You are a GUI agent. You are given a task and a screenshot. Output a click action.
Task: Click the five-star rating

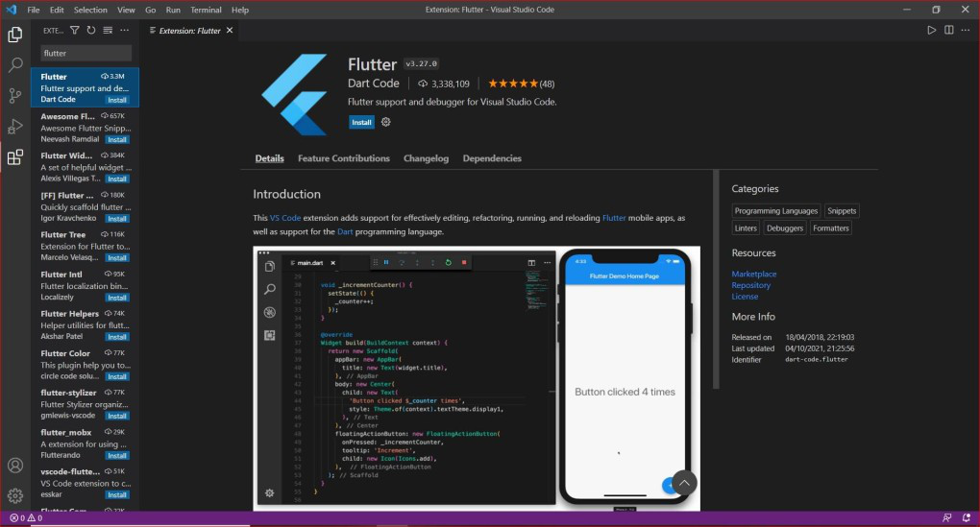click(512, 84)
